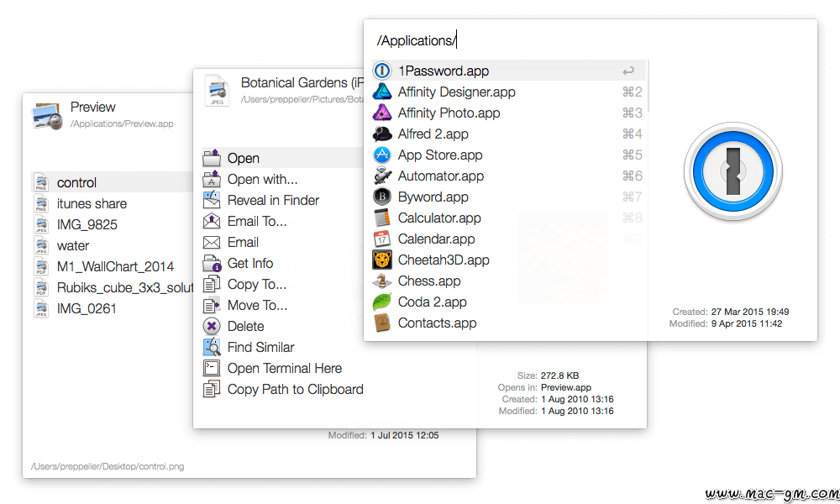Click the application list scrollbar
This screenshot has height=504, width=840.
(x=648, y=86)
